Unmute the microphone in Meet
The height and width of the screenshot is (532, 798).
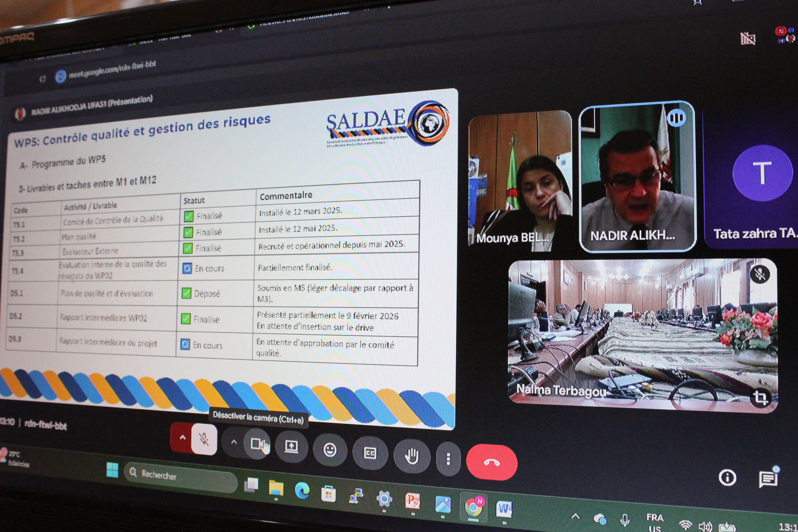pos(204,440)
